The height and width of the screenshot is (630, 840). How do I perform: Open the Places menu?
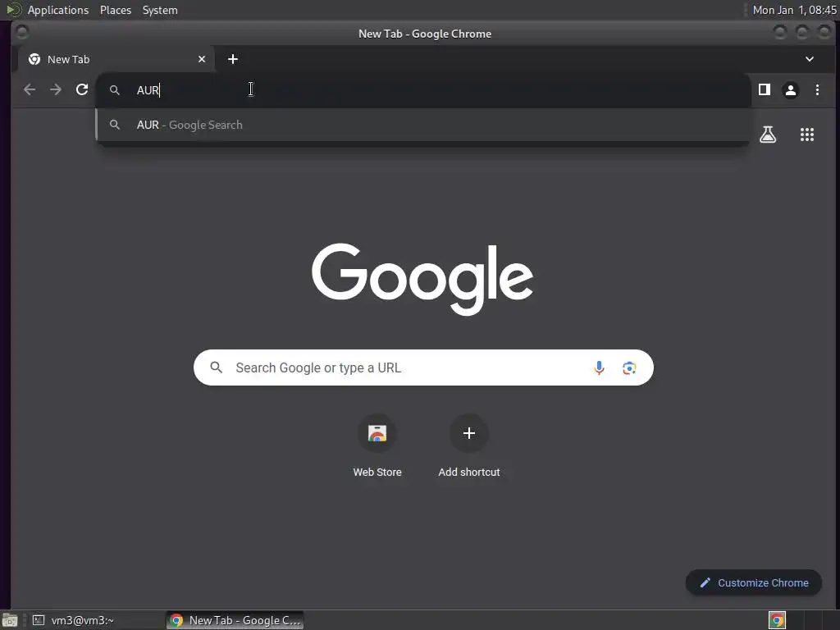click(x=116, y=10)
